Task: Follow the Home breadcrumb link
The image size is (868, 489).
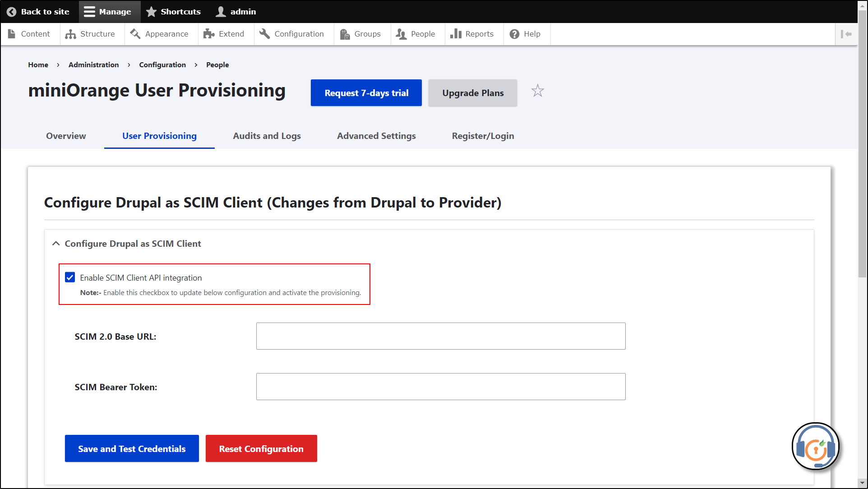Action: click(38, 65)
